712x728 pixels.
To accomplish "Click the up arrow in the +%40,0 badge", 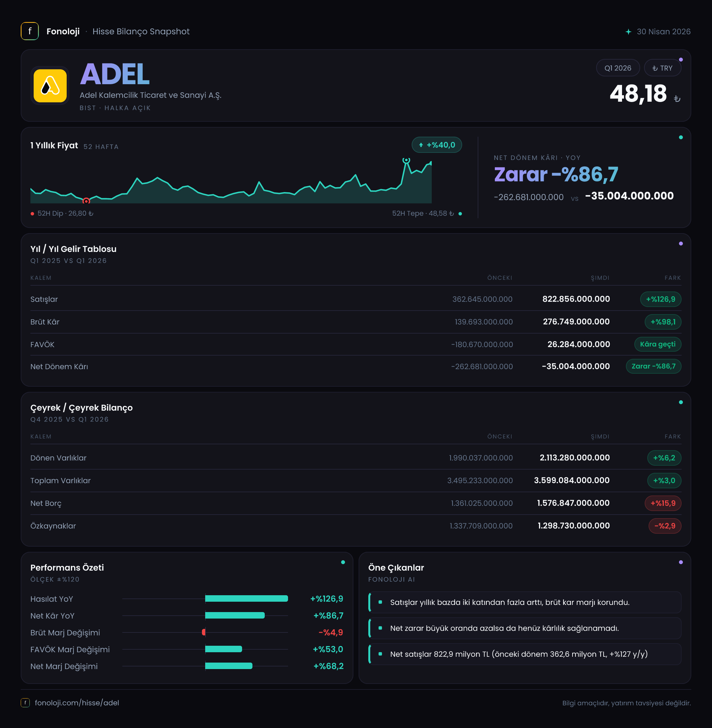I will point(421,145).
